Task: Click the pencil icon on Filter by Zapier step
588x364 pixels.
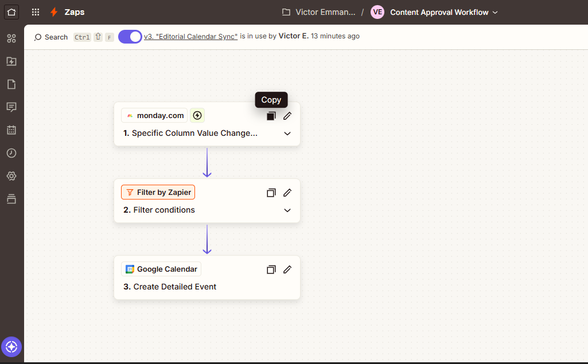Action: [x=287, y=193]
